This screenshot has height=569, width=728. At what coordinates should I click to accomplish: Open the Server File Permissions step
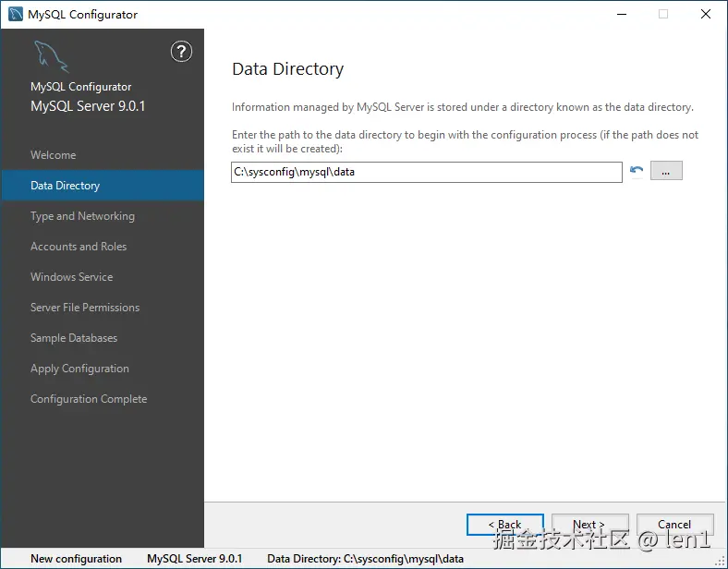point(85,308)
